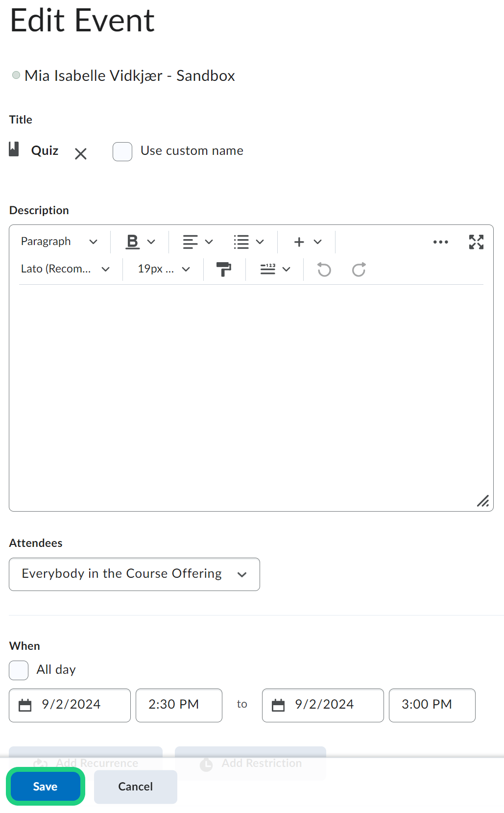504x813 pixels.
Task: Open the Lato font family dropdown
Action: click(x=65, y=269)
